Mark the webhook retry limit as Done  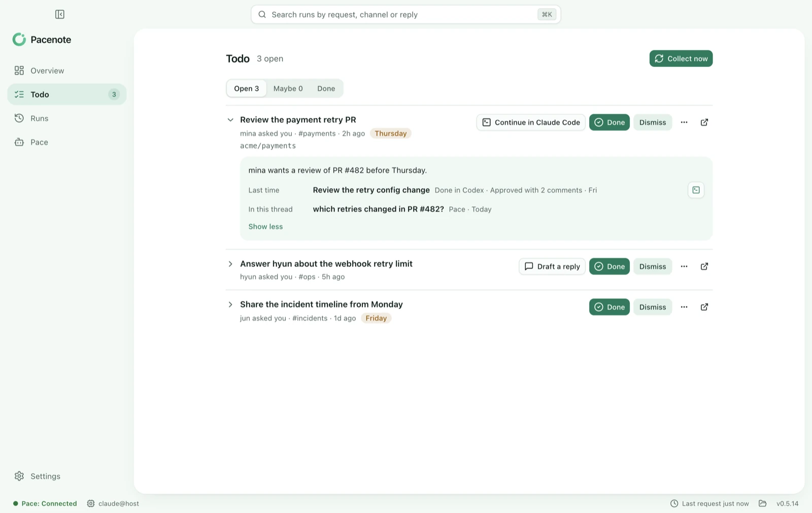click(x=609, y=266)
